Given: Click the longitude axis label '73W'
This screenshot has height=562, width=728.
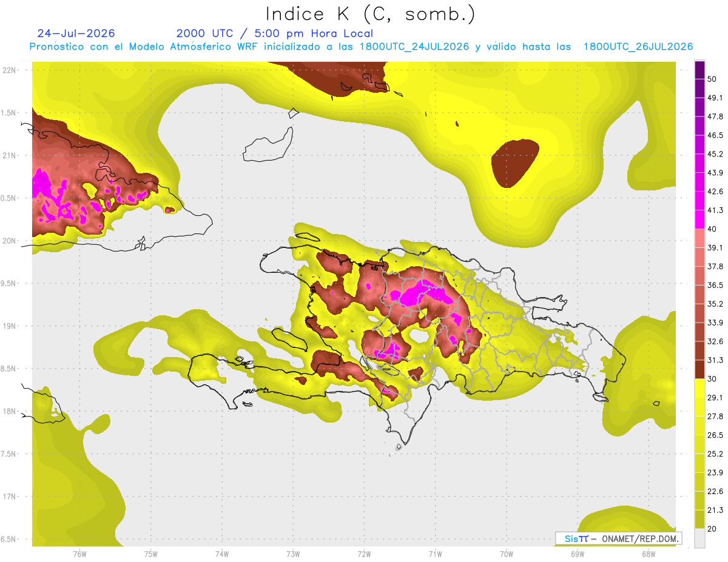Looking at the screenshot, I should 293,554.
